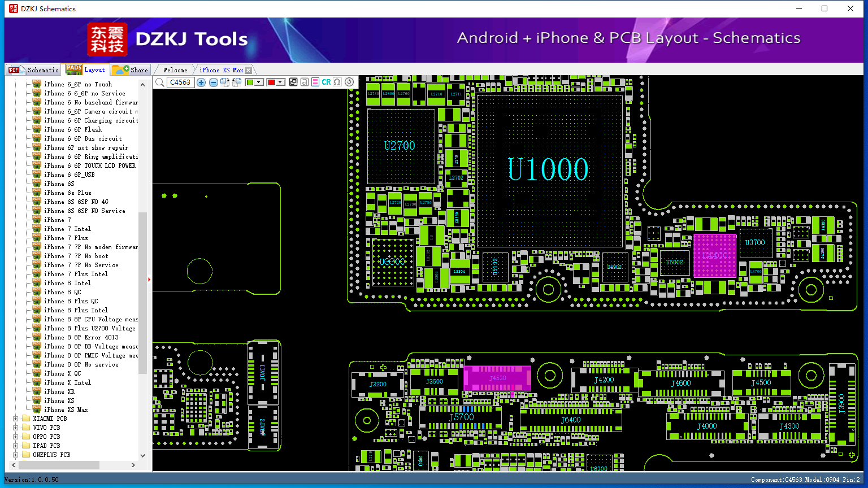Screen dimensions: 868x488
Task: Select the XIAOMI PCB folder icon
Action: pyautogui.click(x=25, y=419)
